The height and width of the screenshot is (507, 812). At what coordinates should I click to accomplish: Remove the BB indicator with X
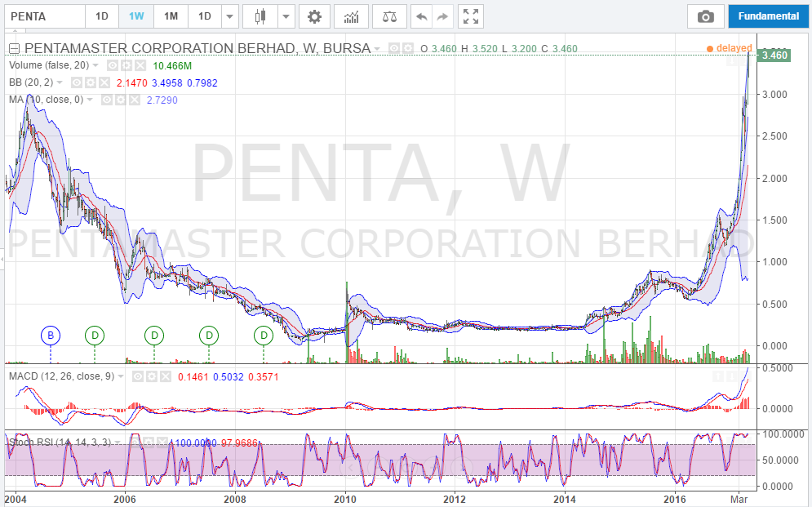[x=104, y=82]
